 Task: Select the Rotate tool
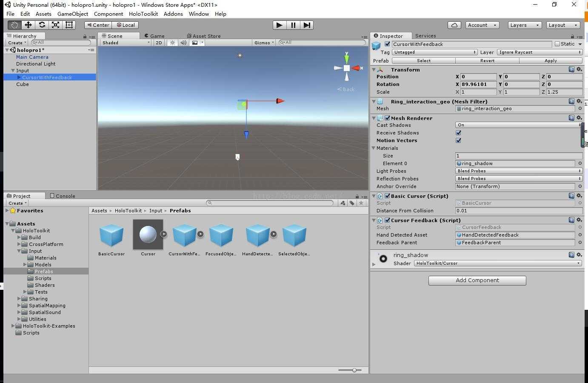(42, 25)
